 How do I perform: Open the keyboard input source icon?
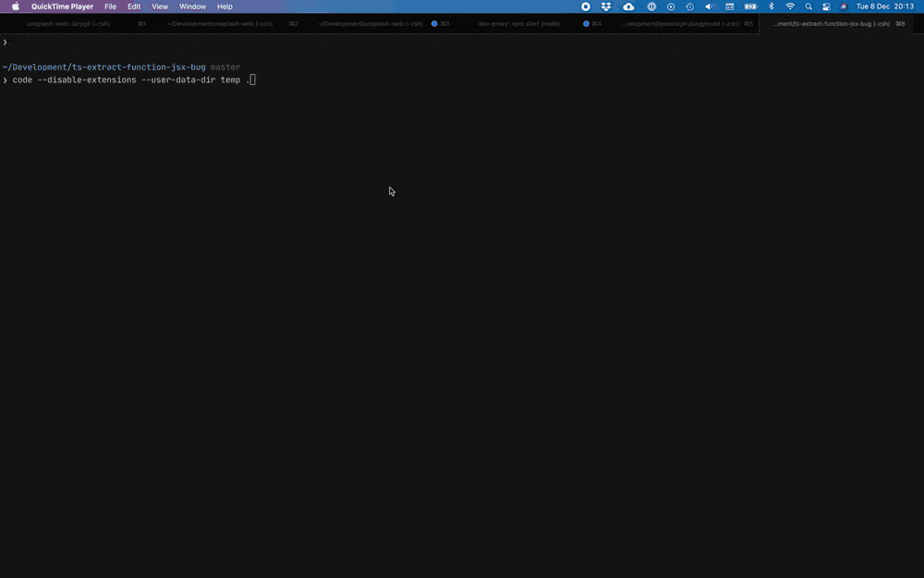coord(730,6)
